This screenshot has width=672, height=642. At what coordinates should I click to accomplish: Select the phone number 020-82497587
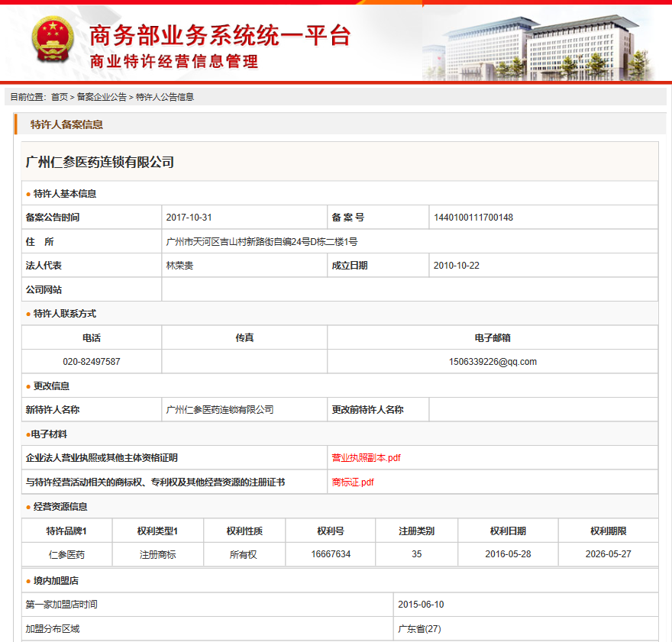[x=92, y=362]
